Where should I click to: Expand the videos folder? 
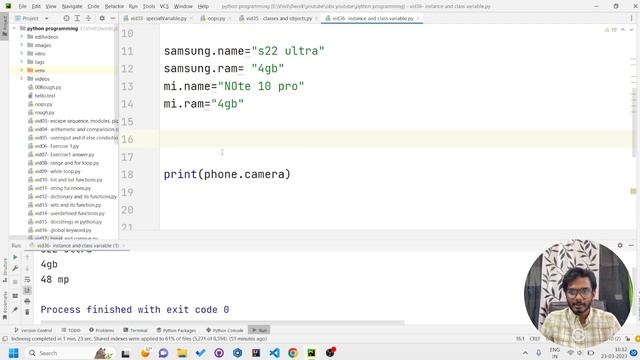(22, 79)
